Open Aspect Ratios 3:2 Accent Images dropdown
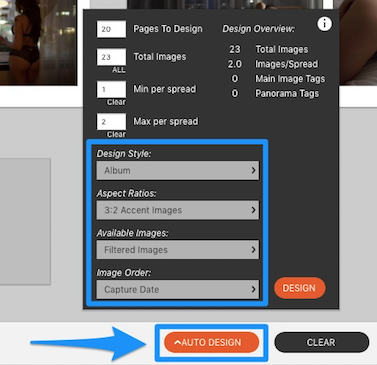The image size is (377, 365). [x=178, y=210]
